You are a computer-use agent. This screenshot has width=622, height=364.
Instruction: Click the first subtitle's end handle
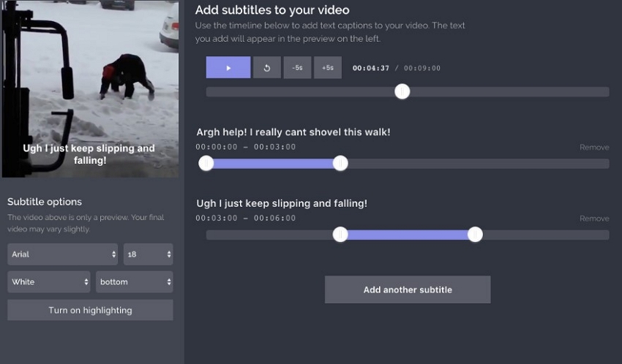[x=340, y=163]
